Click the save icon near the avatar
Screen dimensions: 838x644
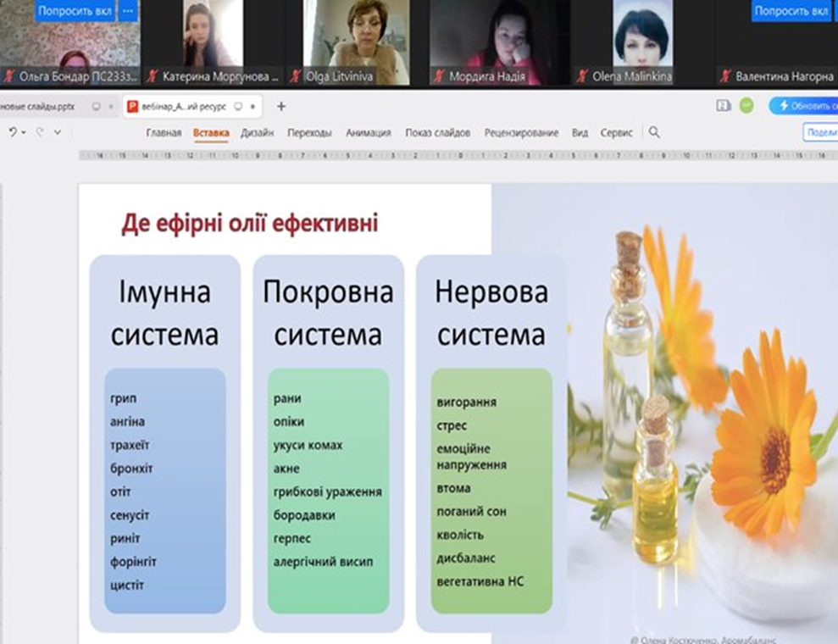(x=723, y=106)
